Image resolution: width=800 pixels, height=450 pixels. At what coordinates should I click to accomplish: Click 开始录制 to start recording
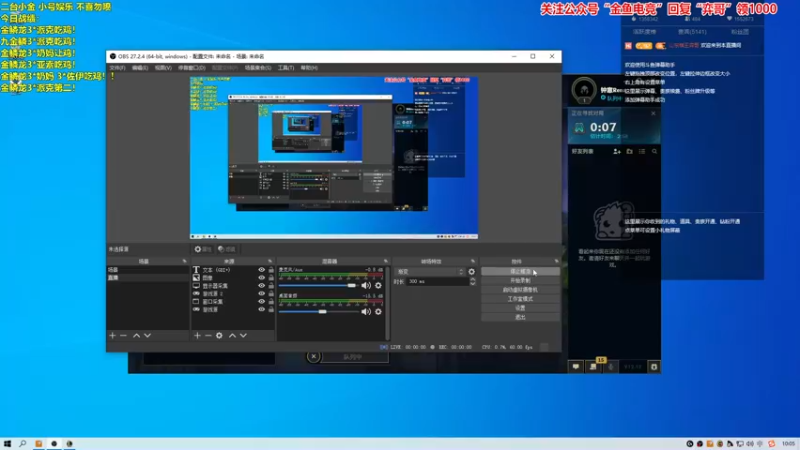pyautogui.click(x=520, y=281)
